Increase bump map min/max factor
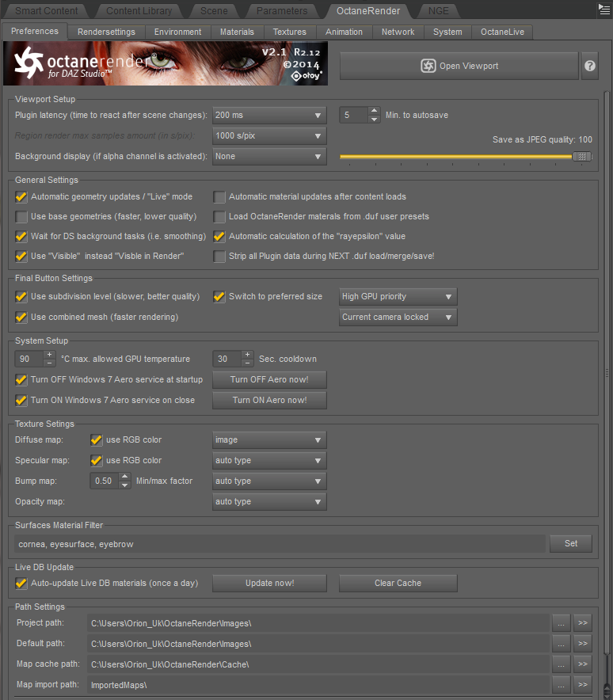Image resolution: width=613 pixels, height=700 pixels. coord(125,477)
